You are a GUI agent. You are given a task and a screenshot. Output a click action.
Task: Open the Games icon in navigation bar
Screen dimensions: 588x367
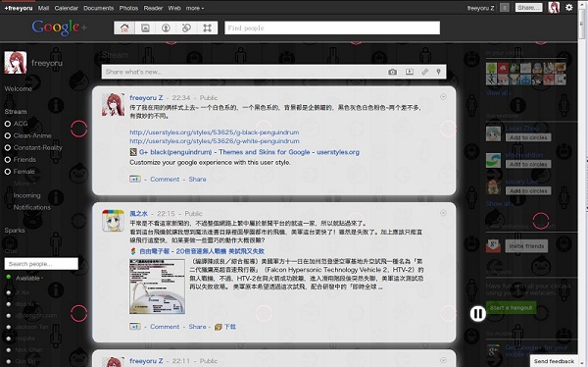click(207, 27)
